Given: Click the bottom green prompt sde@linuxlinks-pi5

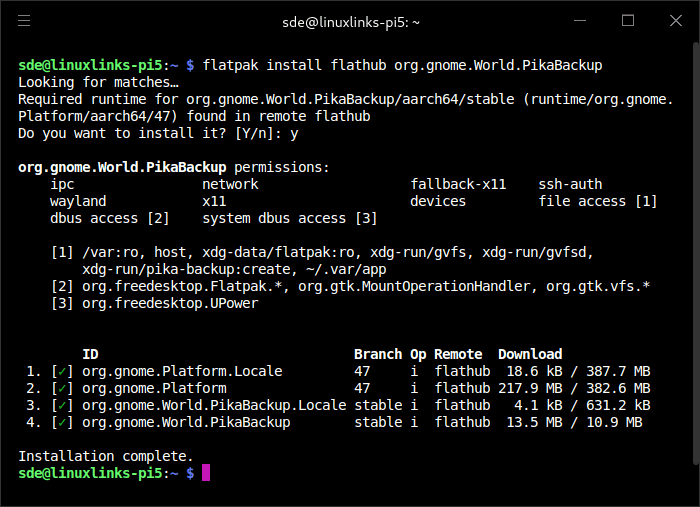Looking at the screenshot, I should point(90,473).
